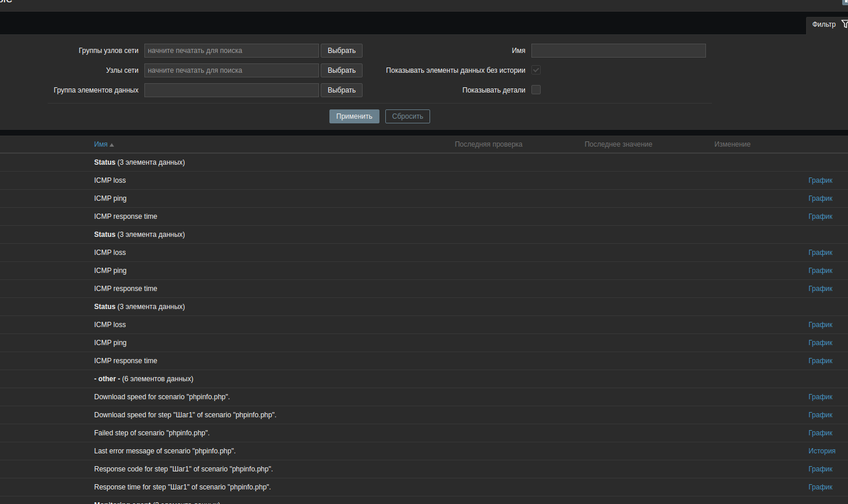Open График for 'Response code for step' item
848x504 pixels.
tap(820, 469)
